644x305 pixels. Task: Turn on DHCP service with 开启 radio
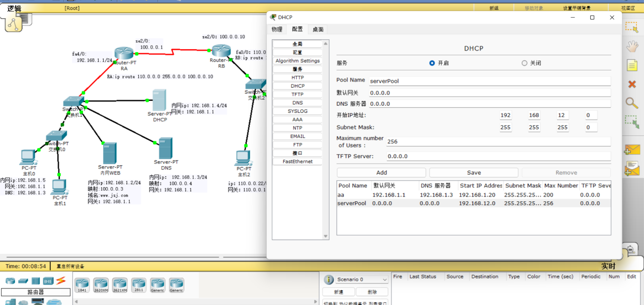pyautogui.click(x=432, y=63)
